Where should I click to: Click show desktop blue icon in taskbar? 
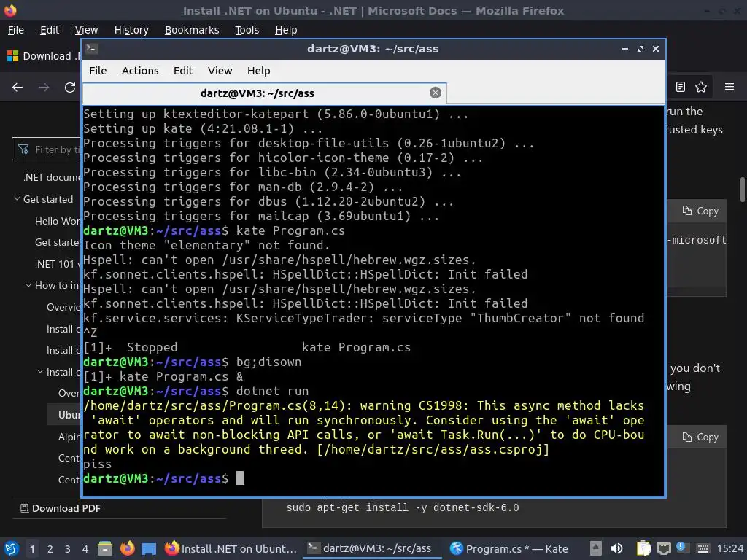coord(149,548)
